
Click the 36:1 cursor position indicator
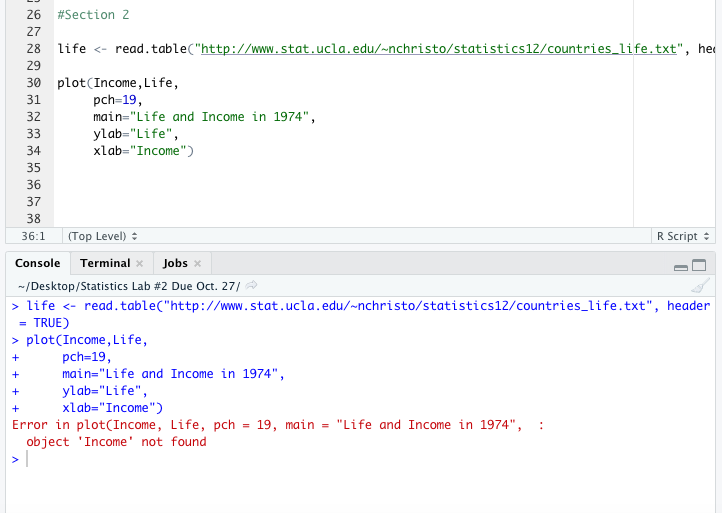(31, 236)
